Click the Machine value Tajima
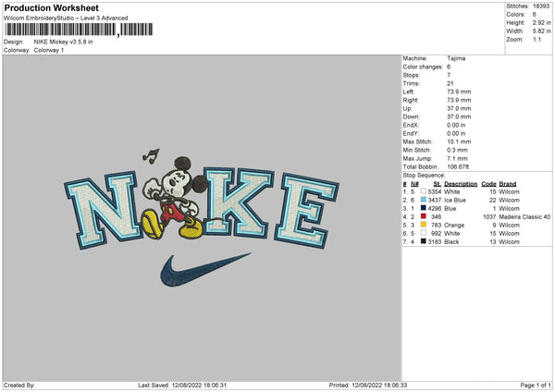The height and width of the screenshot is (392, 555). [x=456, y=58]
